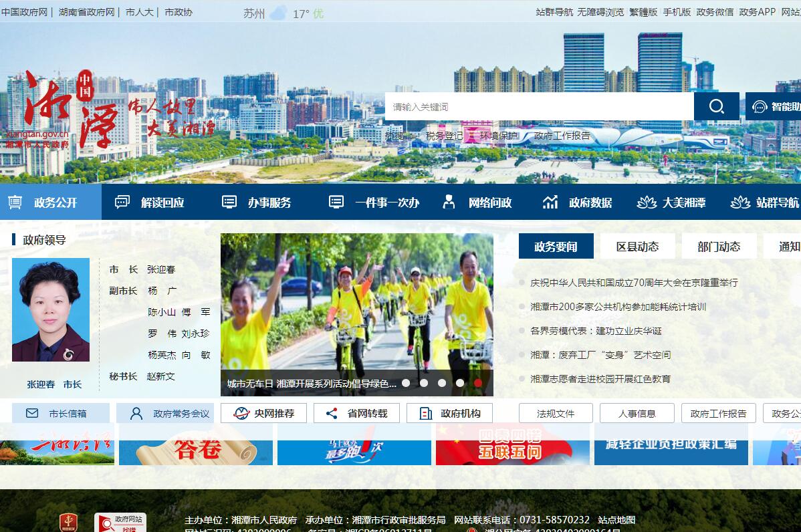This screenshot has height=532, width=801.
Task: Click the 政府常务会议 person icon
Action: (136, 413)
